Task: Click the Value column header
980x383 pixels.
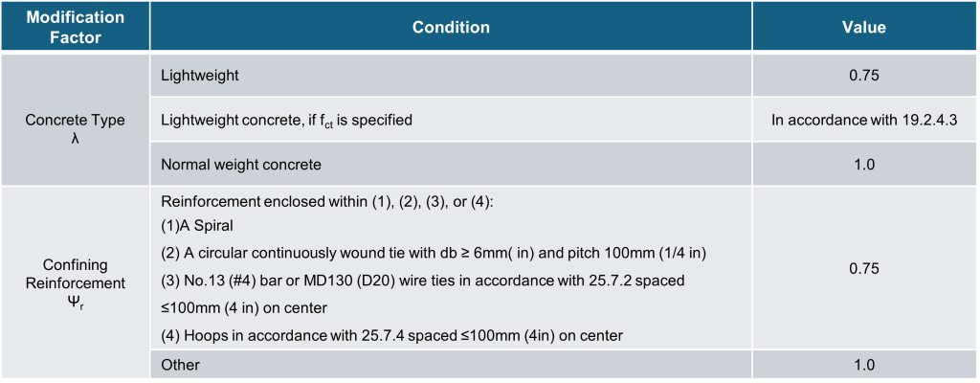Action: pyautogui.click(x=864, y=27)
